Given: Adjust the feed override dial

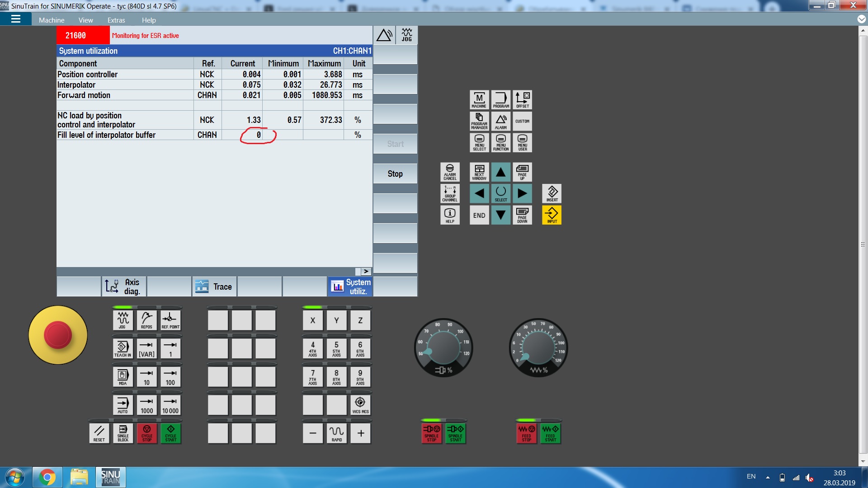Looking at the screenshot, I should (x=538, y=347).
